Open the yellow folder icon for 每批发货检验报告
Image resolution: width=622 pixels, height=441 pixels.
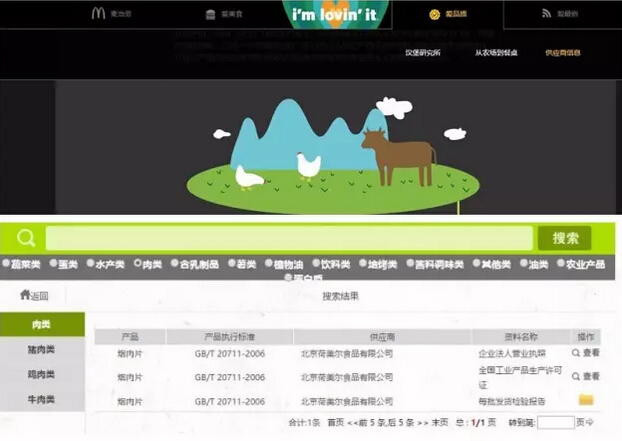pyautogui.click(x=586, y=400)
